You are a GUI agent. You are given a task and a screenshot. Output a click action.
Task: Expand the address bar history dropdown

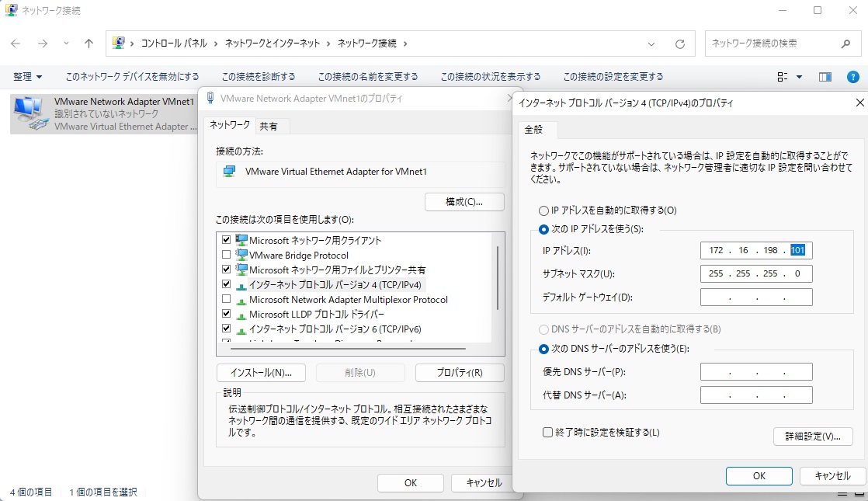coord(651,43)
